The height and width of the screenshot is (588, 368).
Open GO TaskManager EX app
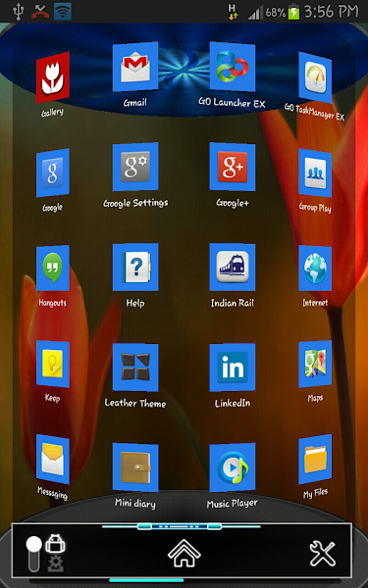(x=315, y=77)
